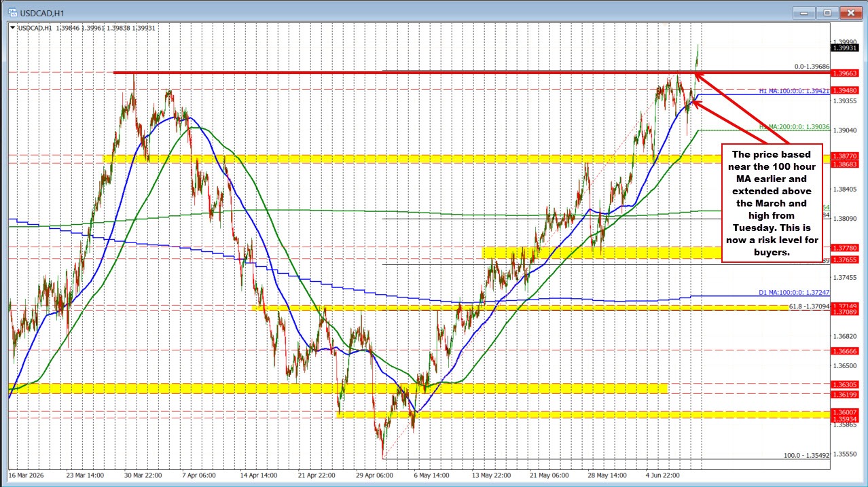Image resolution: width=868 pixels, height=487 pixels.
Task: Click axis price 1.37455
Action: click(845, 278)
